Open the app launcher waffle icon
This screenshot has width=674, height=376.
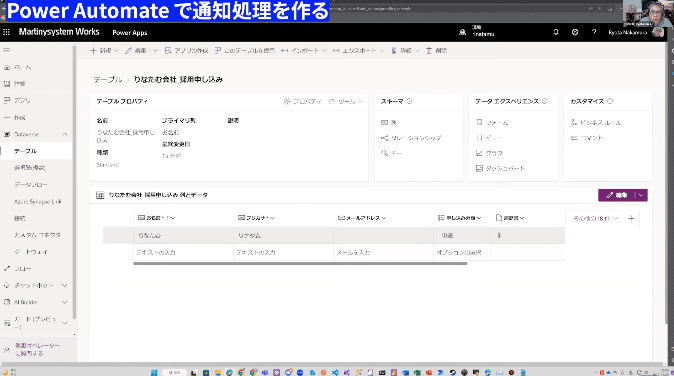coord(6,32)
